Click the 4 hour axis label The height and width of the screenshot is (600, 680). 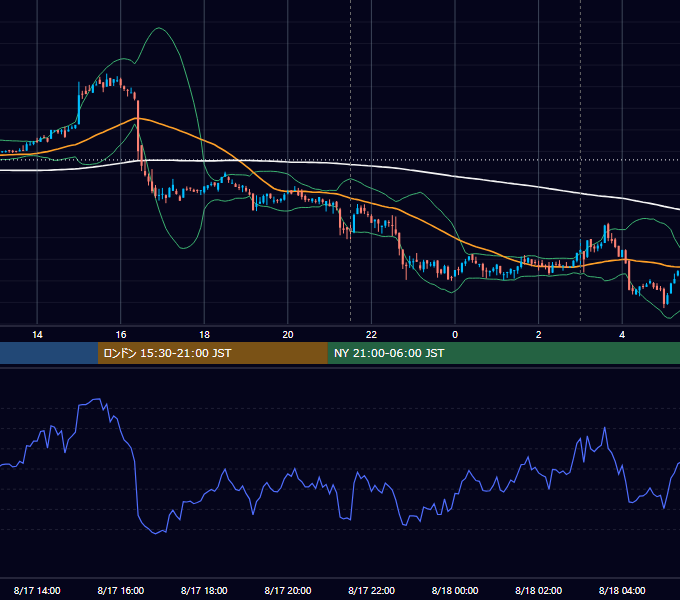pos(622,335)
